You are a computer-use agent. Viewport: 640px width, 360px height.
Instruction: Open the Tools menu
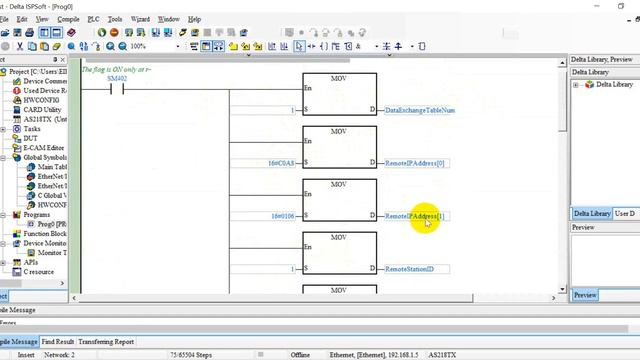[115, 19]
